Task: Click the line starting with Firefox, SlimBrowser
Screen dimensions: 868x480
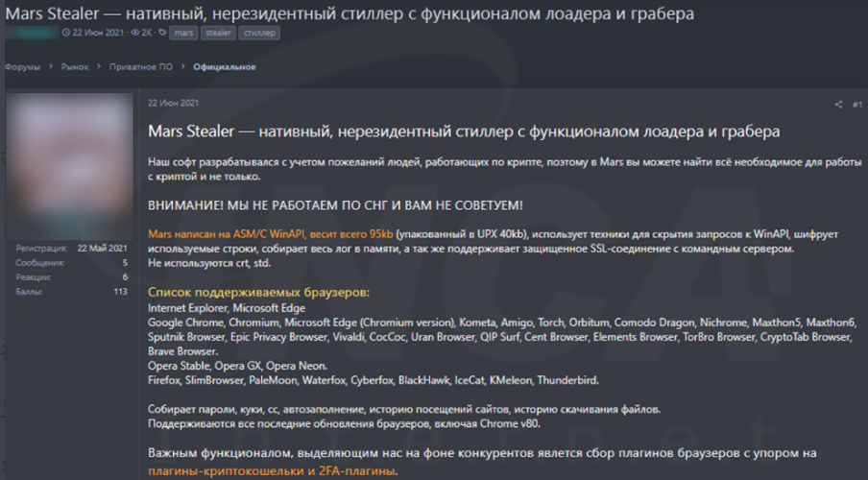Action: pyautogui.click(x=374, y=380)
